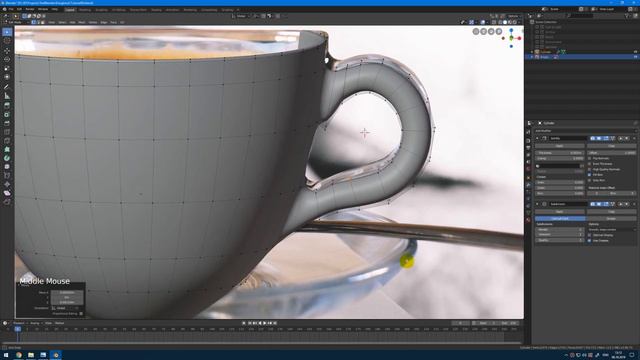Enable the Only Rim checkbox
Image resolution: width=640 pixels, height=360 pixels.
(589, 180)
